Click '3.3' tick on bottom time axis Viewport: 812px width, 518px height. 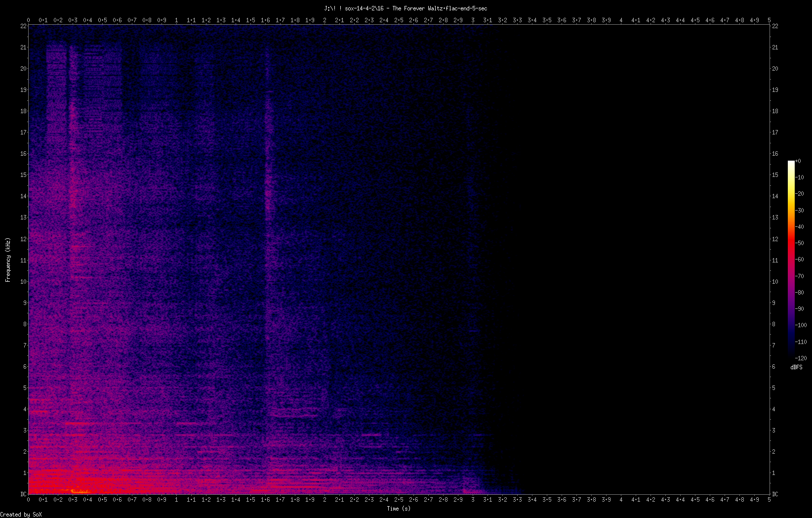pyautogui.click(x=517, y=500)
